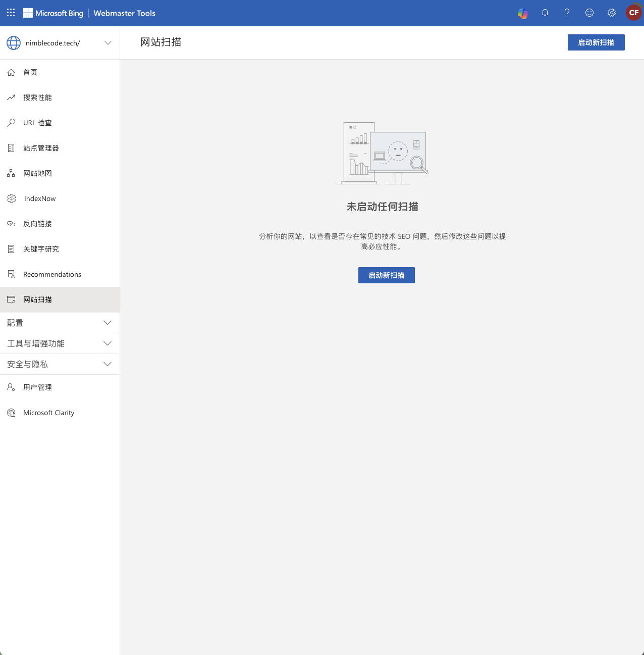Viewport: 644px width, 655px height.
Task: Expand the 配置 section
Action: (x=108, y=323)
